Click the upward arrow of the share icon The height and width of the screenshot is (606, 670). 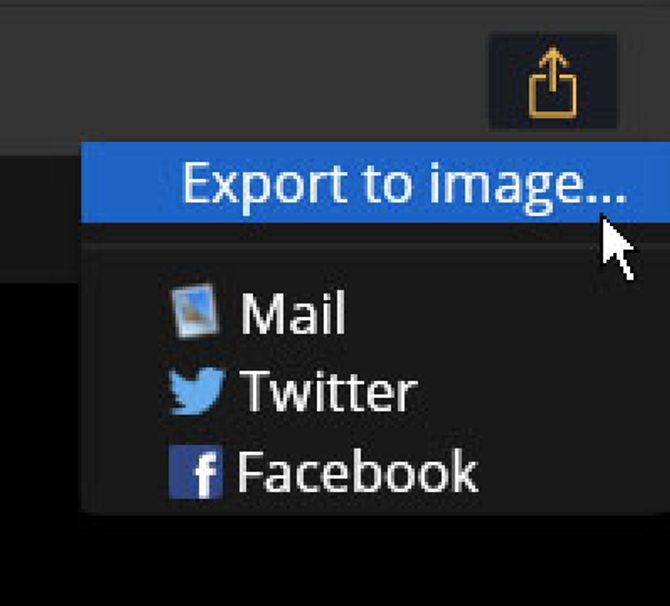point(553,68)
